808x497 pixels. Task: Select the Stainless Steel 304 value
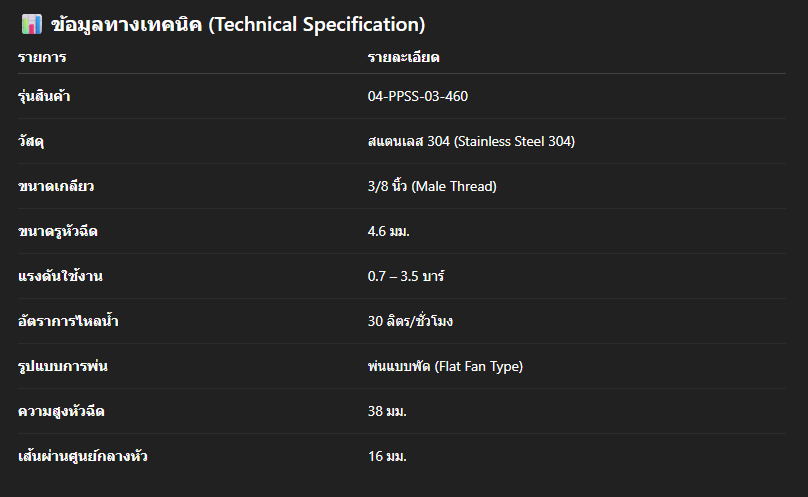(x=471, y=142)
